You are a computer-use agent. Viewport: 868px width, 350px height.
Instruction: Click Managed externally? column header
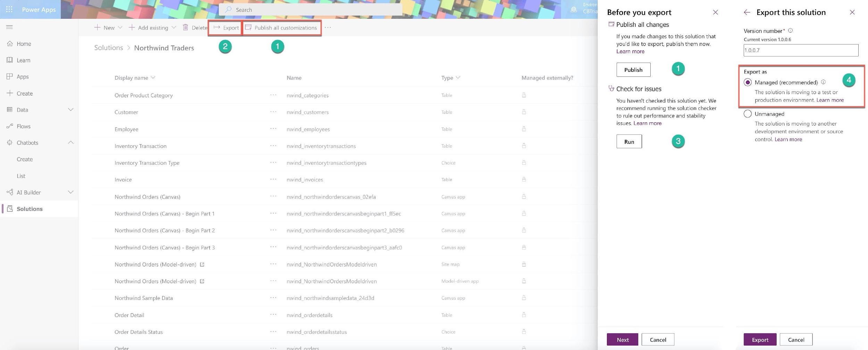tap(547, 78)
